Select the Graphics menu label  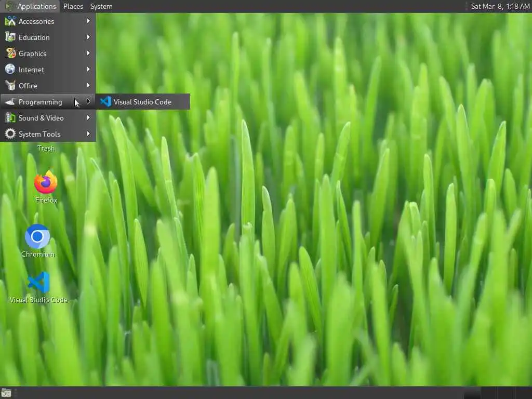pos(32,54)
